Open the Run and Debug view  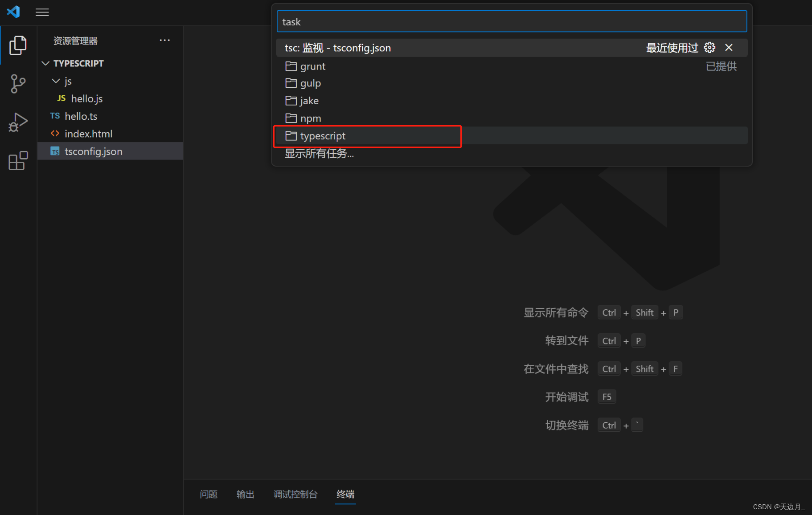tap(18, 122)
